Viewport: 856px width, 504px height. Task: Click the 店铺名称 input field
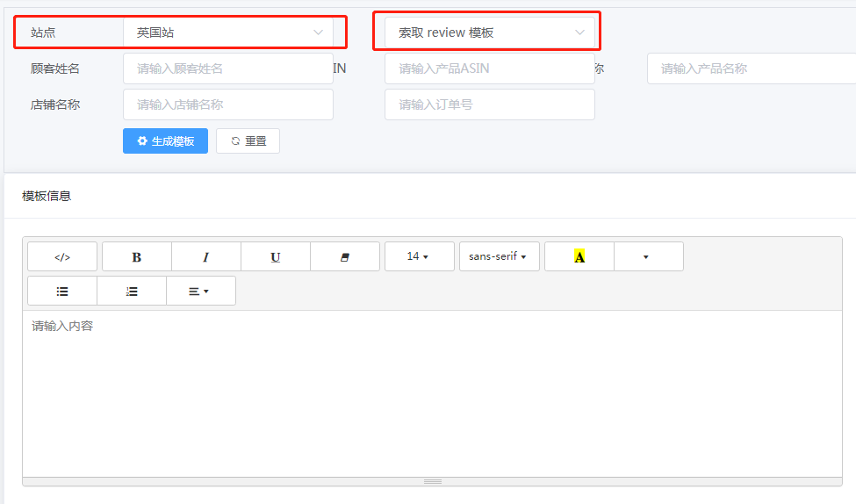(x=227, y=104)
